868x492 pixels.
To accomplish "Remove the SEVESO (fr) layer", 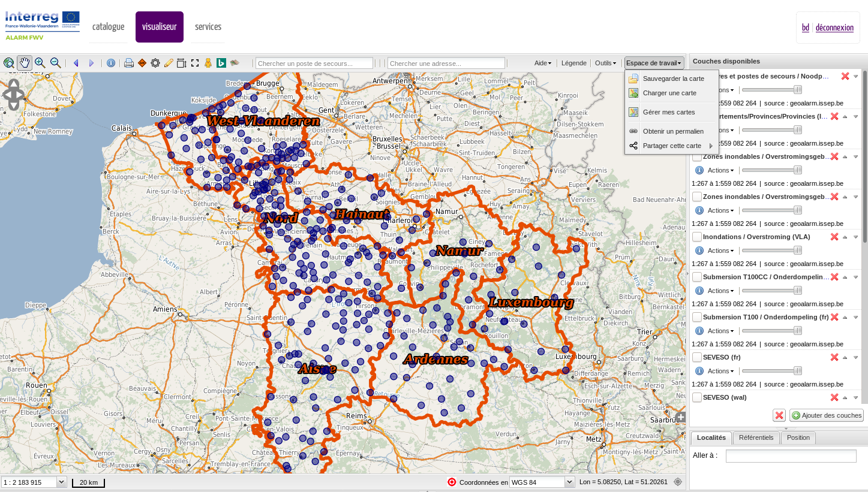I will [x=834, y=357].
